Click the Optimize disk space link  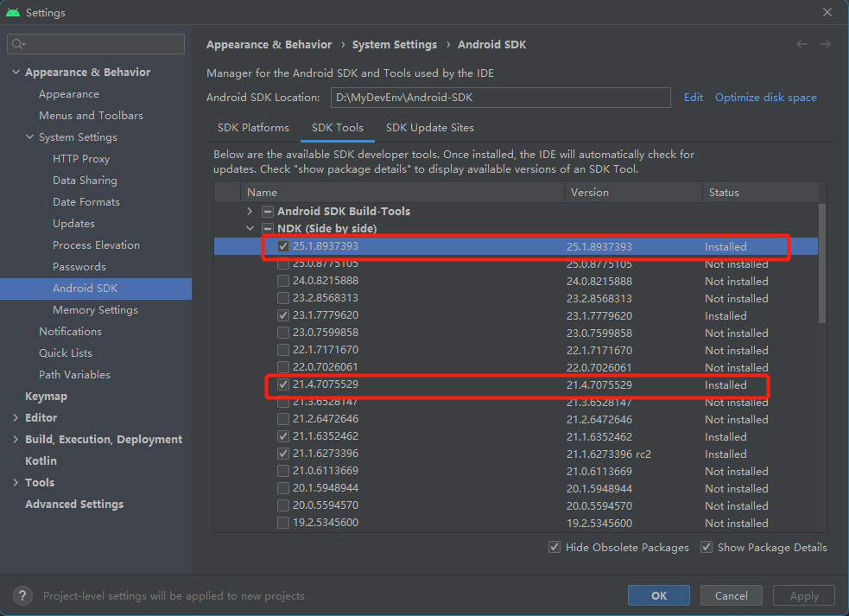tap(765, 98)
